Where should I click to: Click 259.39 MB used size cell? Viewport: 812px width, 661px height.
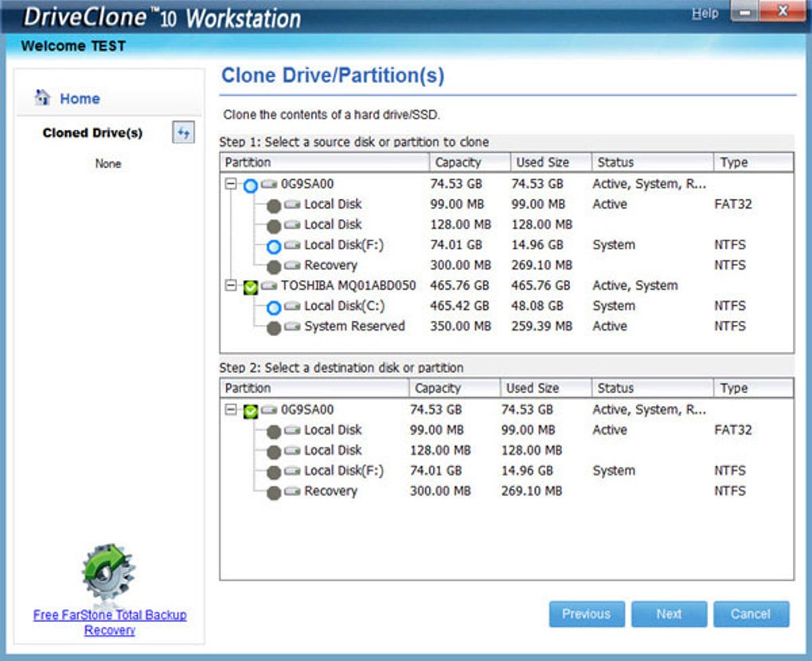click(x=541, y=327)
